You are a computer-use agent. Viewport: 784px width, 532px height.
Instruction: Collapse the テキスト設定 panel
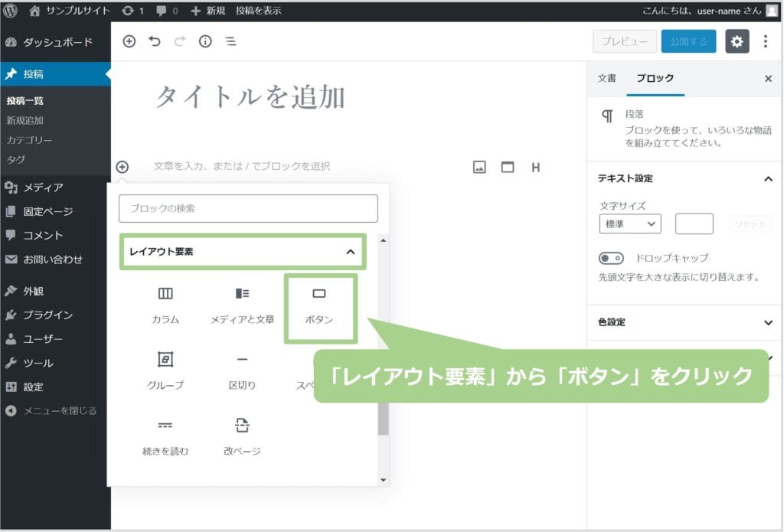coord(768,178)
